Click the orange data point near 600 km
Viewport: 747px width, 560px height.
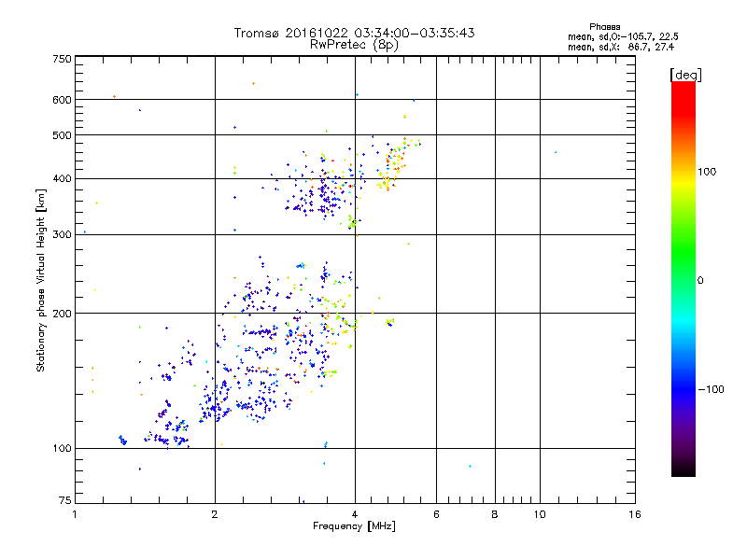(114, 97)
